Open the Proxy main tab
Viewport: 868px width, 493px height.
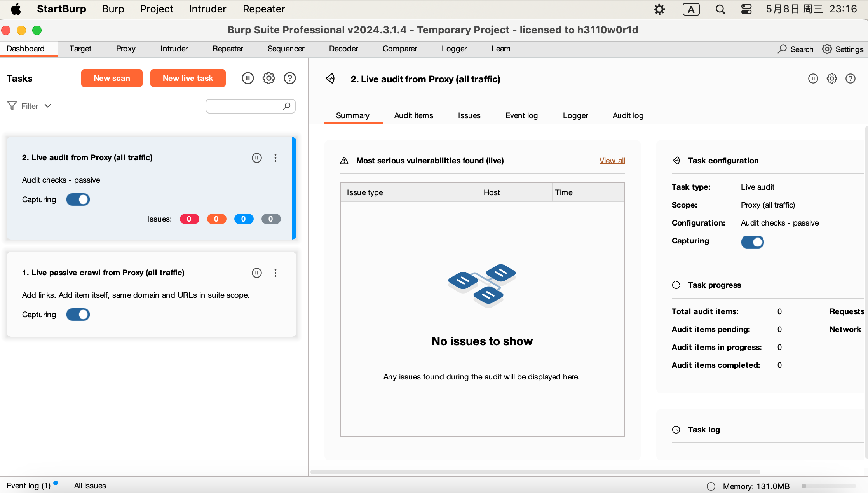pos(125,49)
